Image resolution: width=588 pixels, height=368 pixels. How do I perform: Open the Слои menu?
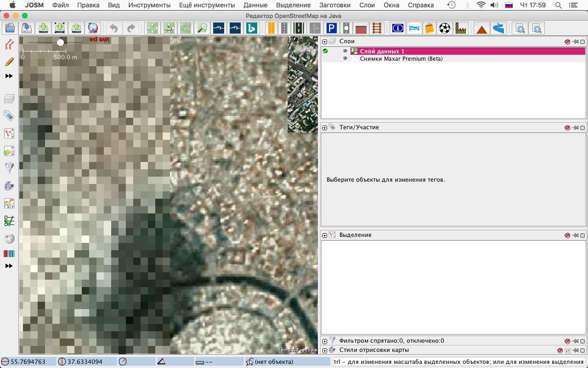(367, 5)
